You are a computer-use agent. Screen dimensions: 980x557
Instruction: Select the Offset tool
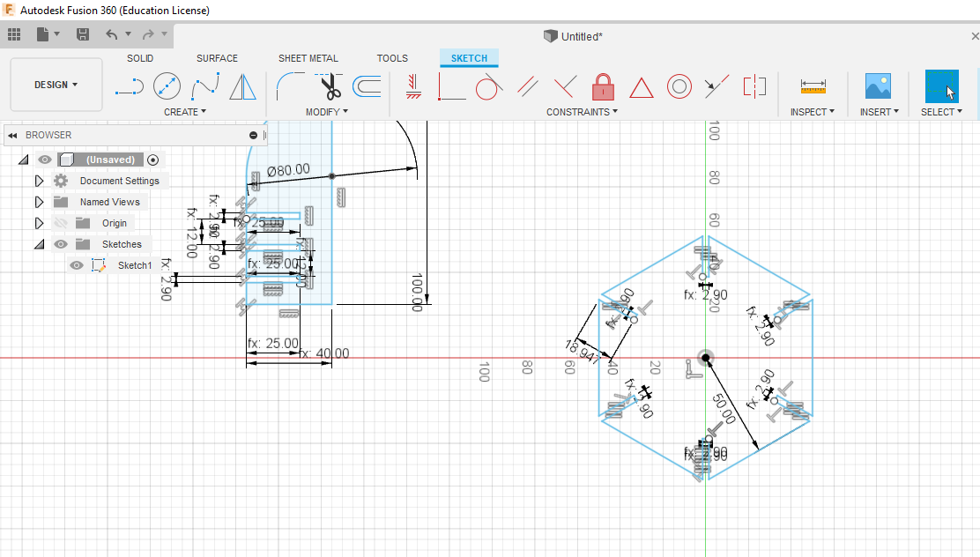pyautogui.click(x=367, y=86)
